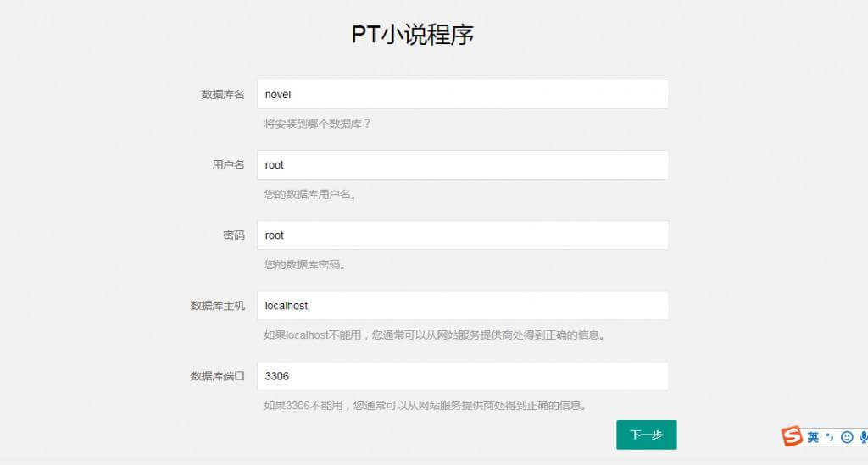Click the IME microphone voice icon
The width and height of the screenshot is (868, 465).
[x=863, y=437]
